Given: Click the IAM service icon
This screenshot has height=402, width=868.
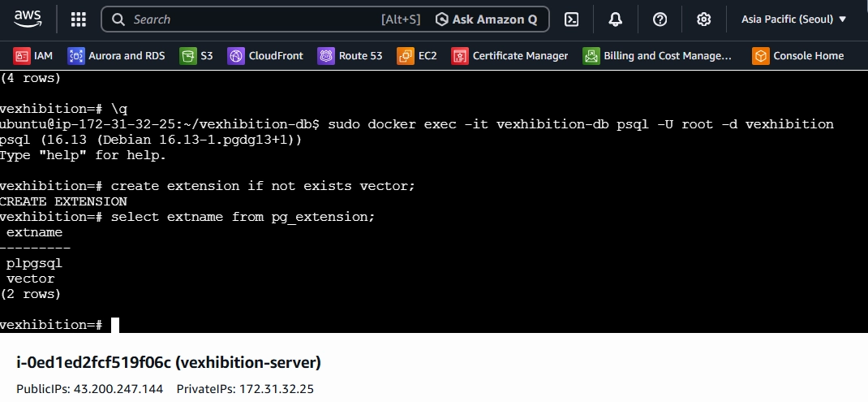Looking at the screenshot, I should [22, 55].
